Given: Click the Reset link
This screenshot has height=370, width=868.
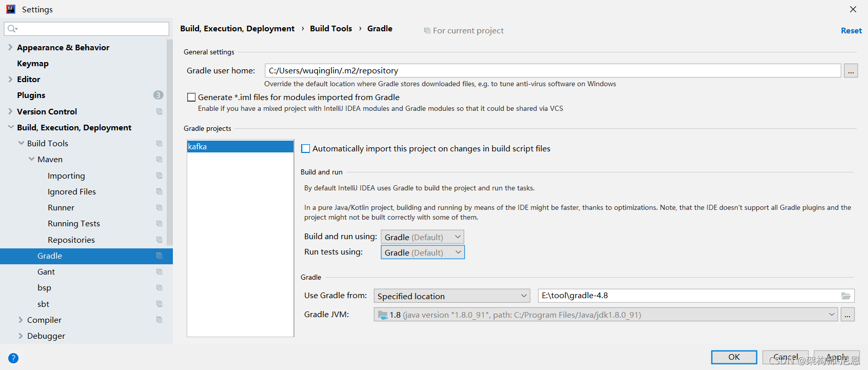Looking at the screenshot, I should 851,31.
